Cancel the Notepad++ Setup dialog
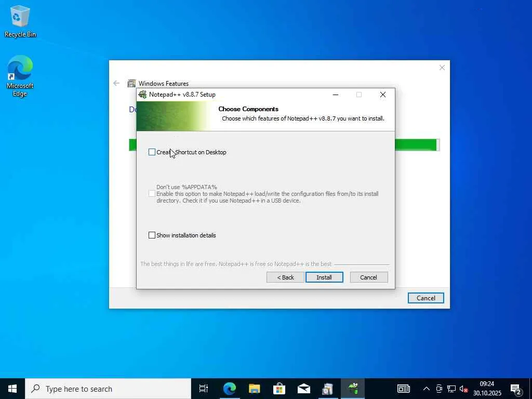Screen dimensions: 532x399 368,277
